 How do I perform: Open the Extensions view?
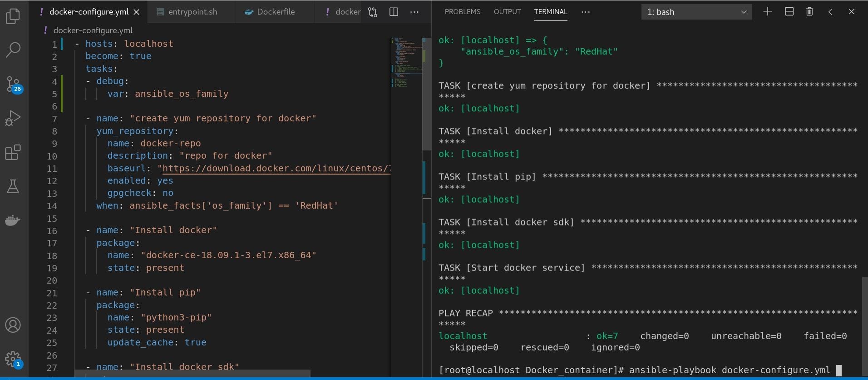click(13, 152)
